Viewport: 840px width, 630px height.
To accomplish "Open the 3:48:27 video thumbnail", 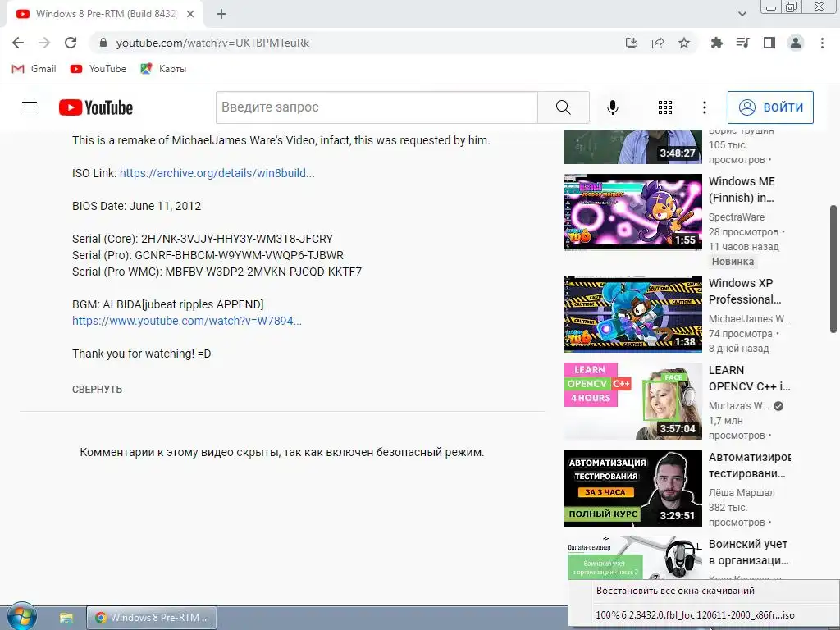I will point(632,147).
